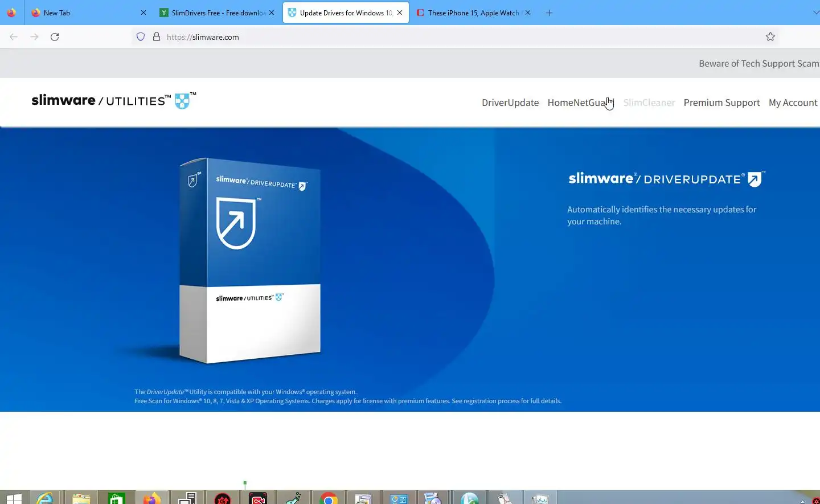Open the Windows Start button
Viewport: 820px width, 504px height.
(14, 498)
